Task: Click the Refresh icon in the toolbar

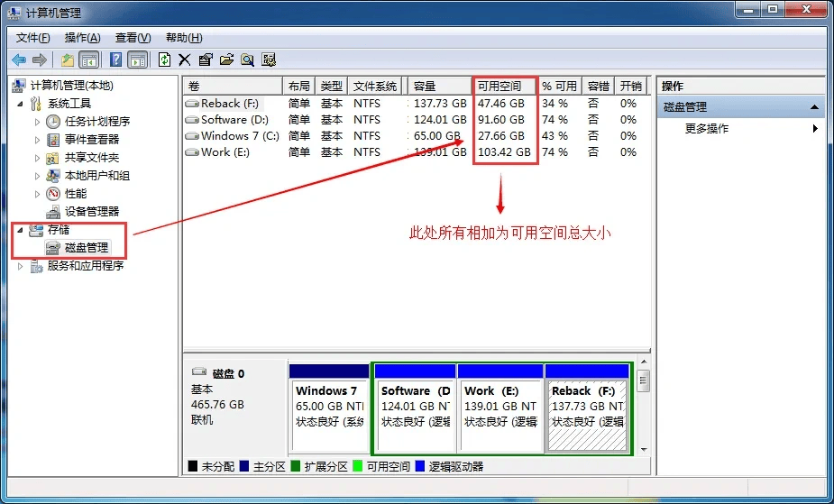Action: pyautogui.click(x=164, y=60)
